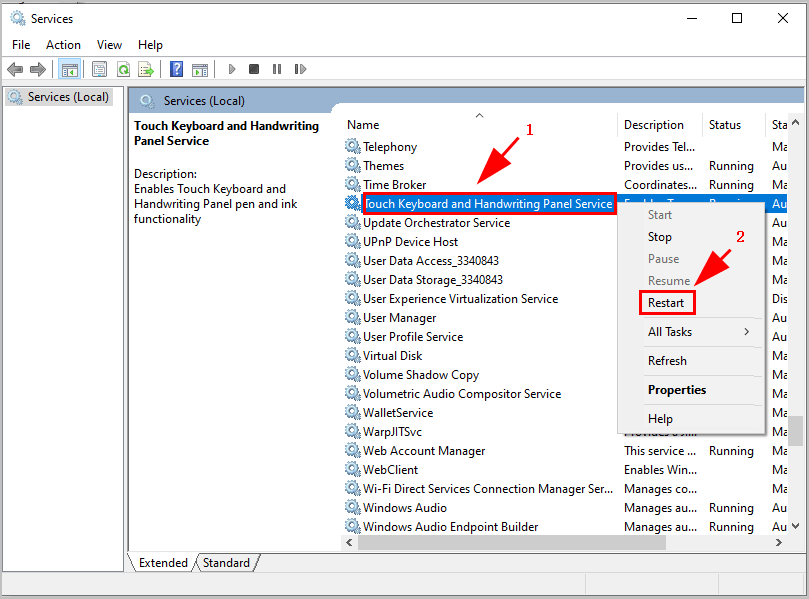Click gear icon beside UPnP Device Host
This screenshot has width=809, height=599.
point(353,241)
